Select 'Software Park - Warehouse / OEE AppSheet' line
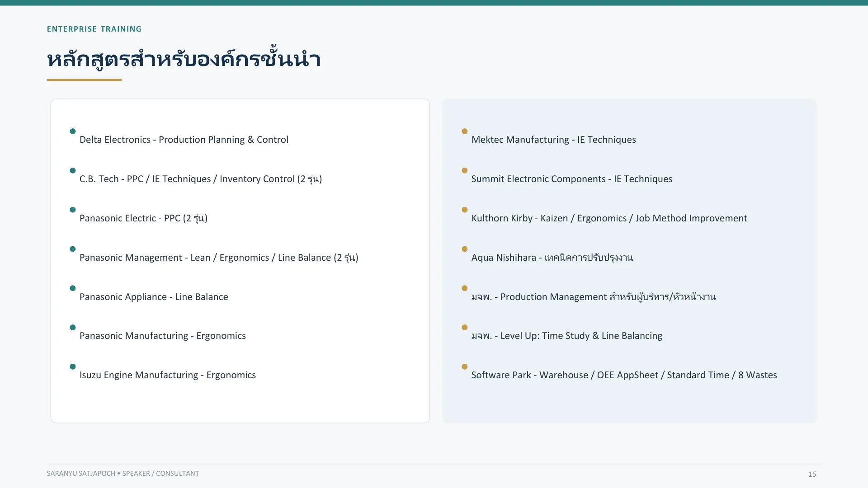The height and width of the screenshot is (488, 868). tap(624, 375)
